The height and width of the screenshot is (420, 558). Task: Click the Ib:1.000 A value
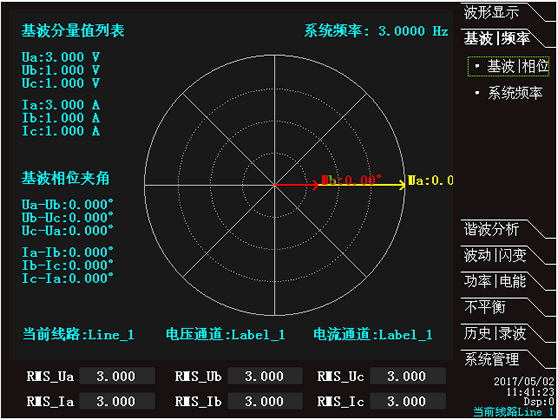[60, 118]
